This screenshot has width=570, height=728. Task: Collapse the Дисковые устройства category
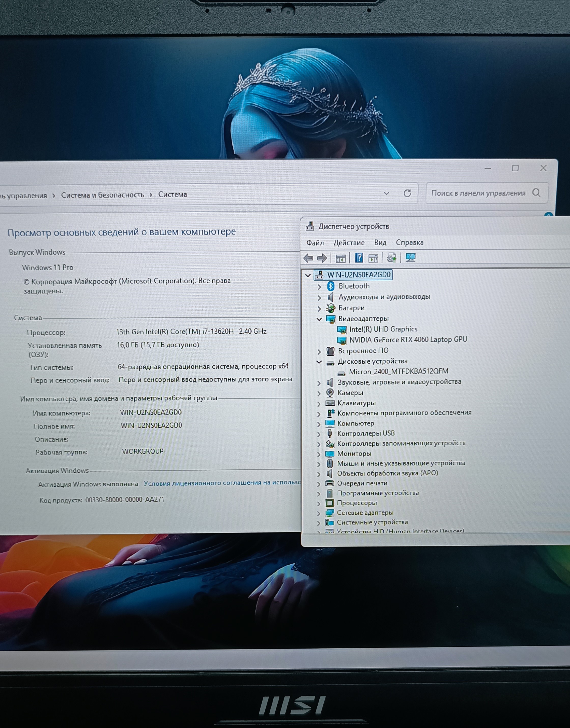319,362
